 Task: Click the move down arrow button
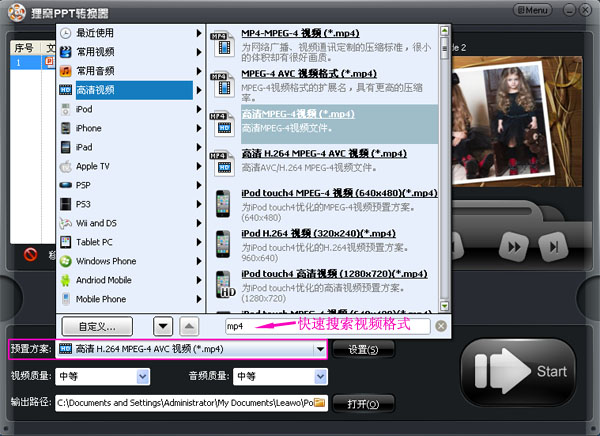click(163, 327)
